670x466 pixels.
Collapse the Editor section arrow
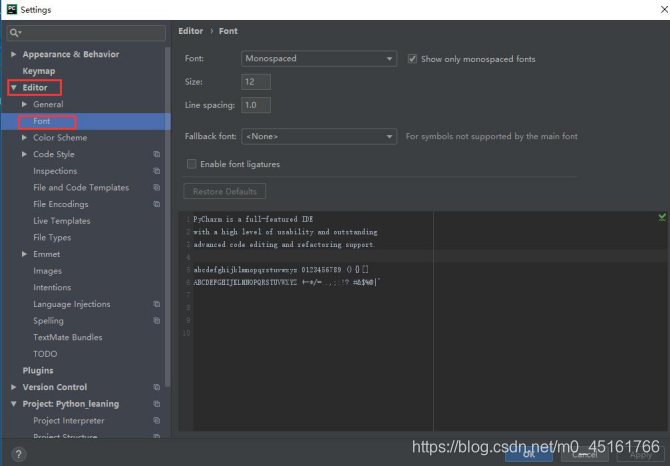point(14,88)
